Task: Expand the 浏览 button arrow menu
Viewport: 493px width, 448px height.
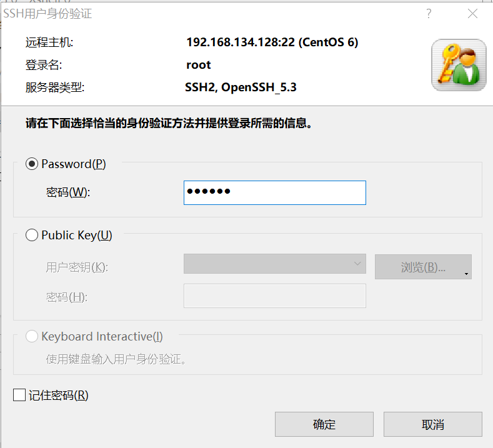Action: [466, 274]
